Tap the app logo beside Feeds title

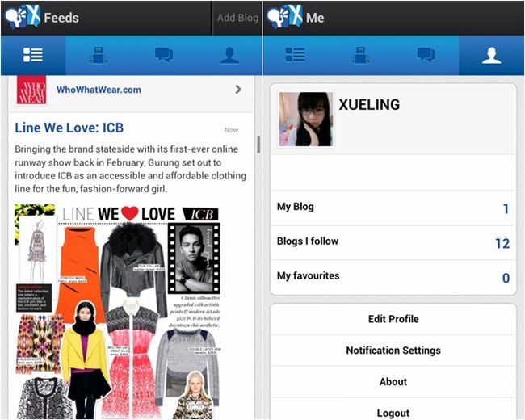click(23, 16)
